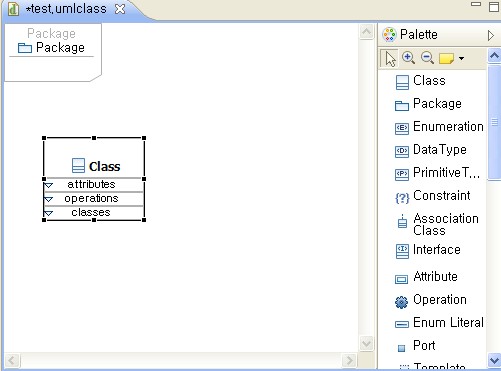Toggle the selection arrow tool
501x371 pixels.
389,59
